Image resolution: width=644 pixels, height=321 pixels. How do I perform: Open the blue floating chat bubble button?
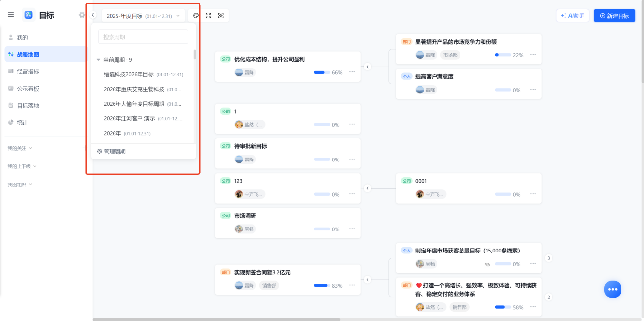click(613, 289)
